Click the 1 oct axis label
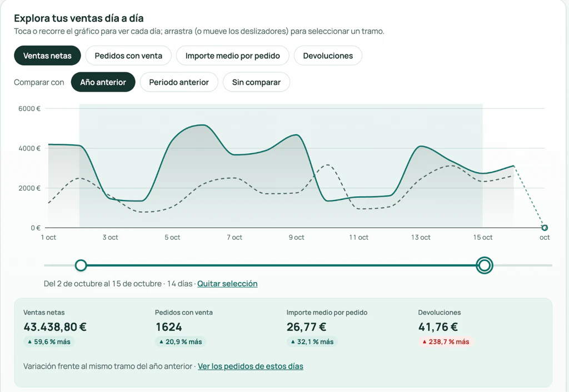Image resolution: width=569 pixels, height=392 pixels. (48, 237)
